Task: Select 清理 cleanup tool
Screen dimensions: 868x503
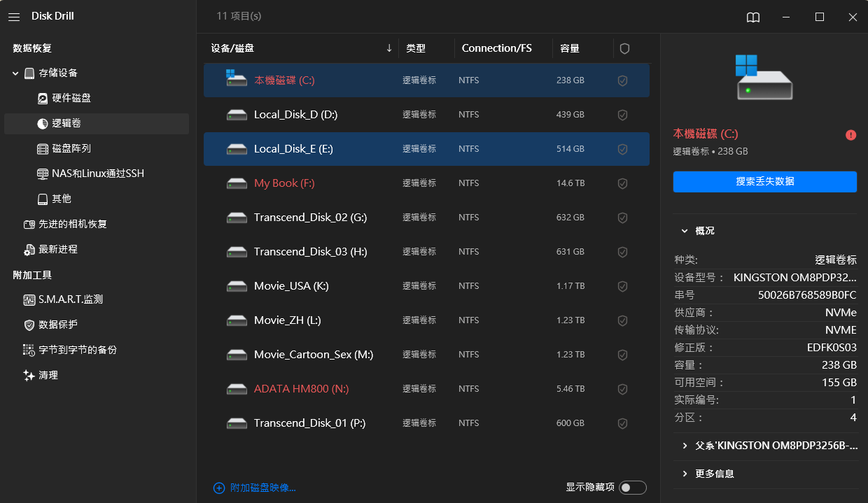Action: pos(48,375)
